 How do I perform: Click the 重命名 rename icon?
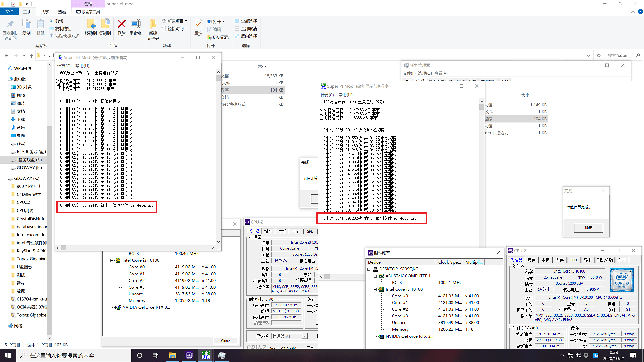pyautogui.click(x=136, y=24)
